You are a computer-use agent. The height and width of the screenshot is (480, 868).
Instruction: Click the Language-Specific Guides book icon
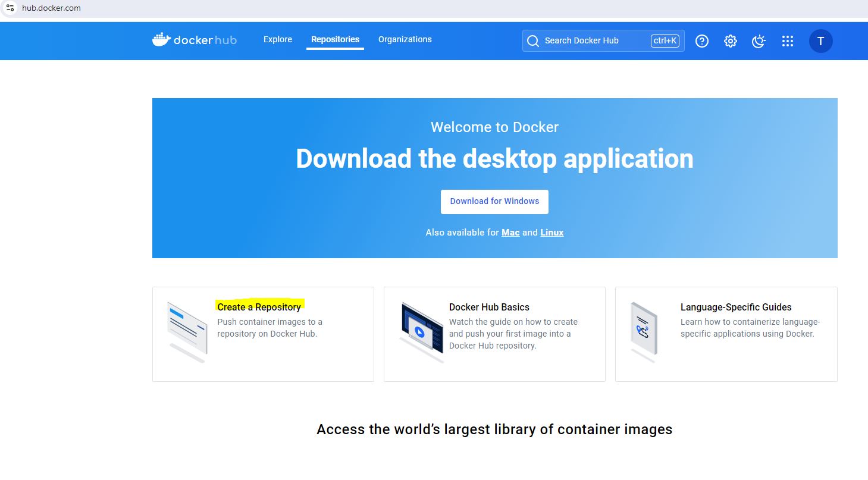pos(643,330)
